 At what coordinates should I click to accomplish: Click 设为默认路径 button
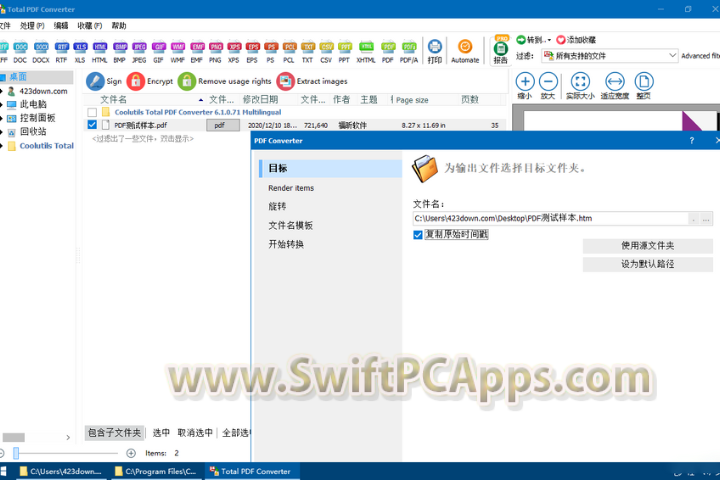[647, 264]
